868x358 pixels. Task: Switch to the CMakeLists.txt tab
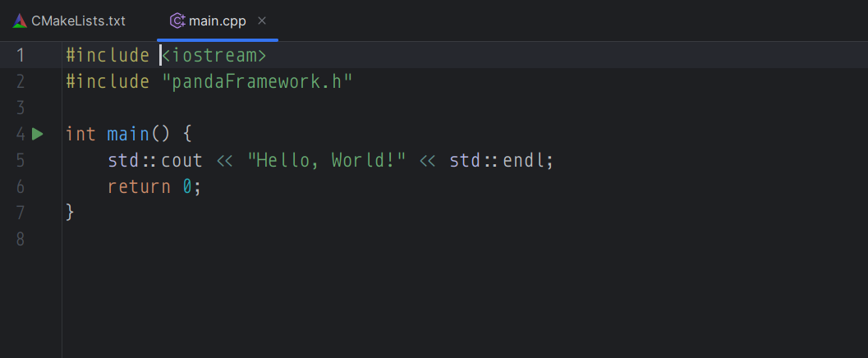(70, 21)
